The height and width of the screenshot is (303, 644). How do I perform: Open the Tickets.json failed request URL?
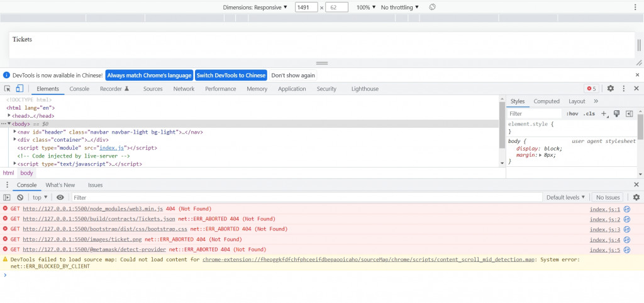point(99,219)
